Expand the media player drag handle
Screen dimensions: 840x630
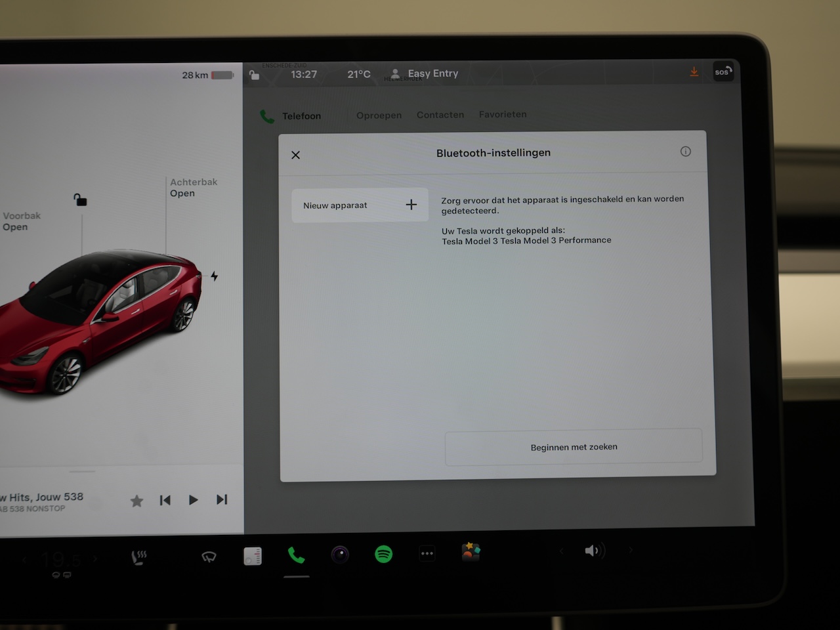[x=82, y=471]
